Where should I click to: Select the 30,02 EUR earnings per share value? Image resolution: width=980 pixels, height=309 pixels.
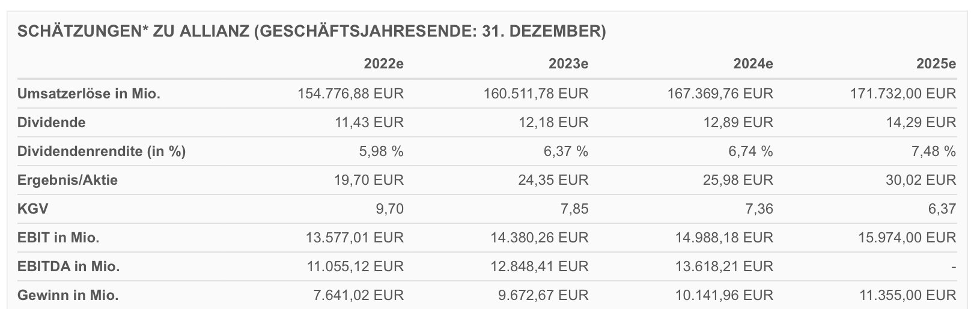coord(921,180)
